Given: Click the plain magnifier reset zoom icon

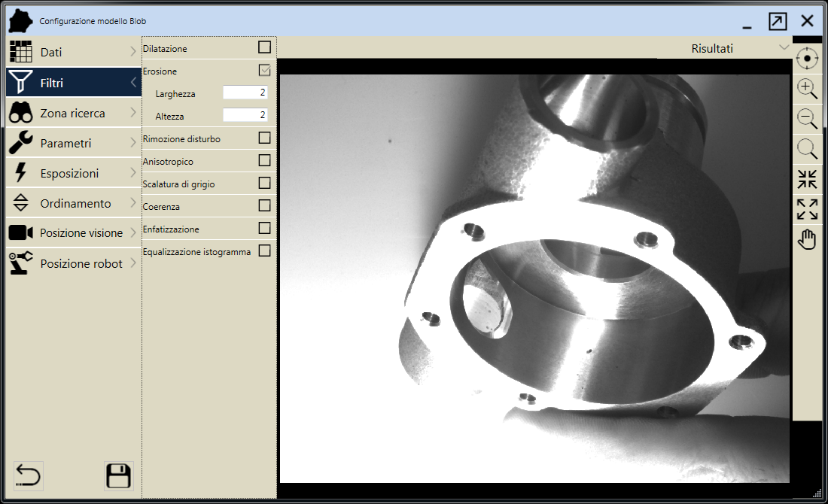Looking at the screenshot, I should 806,149.
